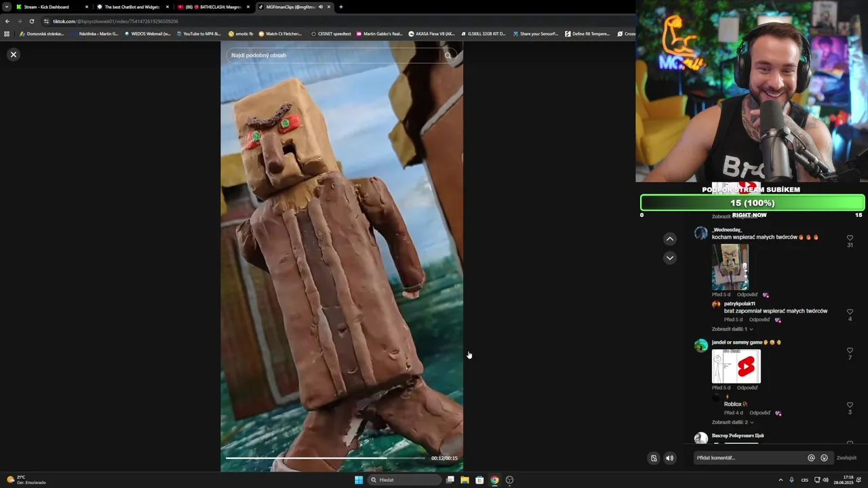Click the Виктор Робертович Цой avatar
This screenshot has width=868, height=488.
(701, 438)
